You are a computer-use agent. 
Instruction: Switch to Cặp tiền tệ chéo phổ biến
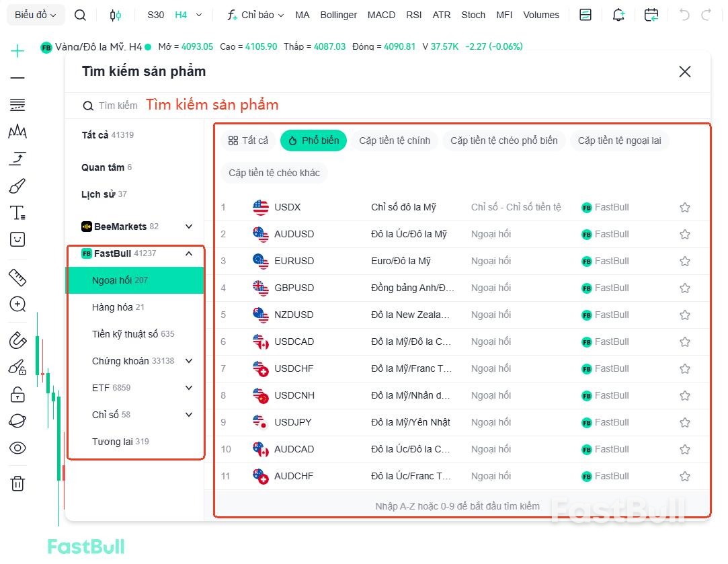pos(503,140)
